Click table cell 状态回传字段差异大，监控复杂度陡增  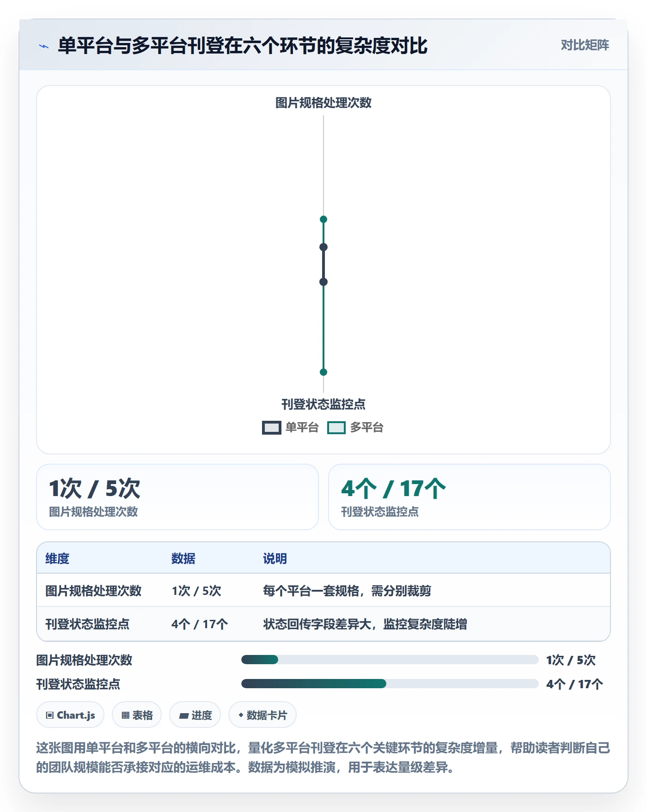pos(365,624)
